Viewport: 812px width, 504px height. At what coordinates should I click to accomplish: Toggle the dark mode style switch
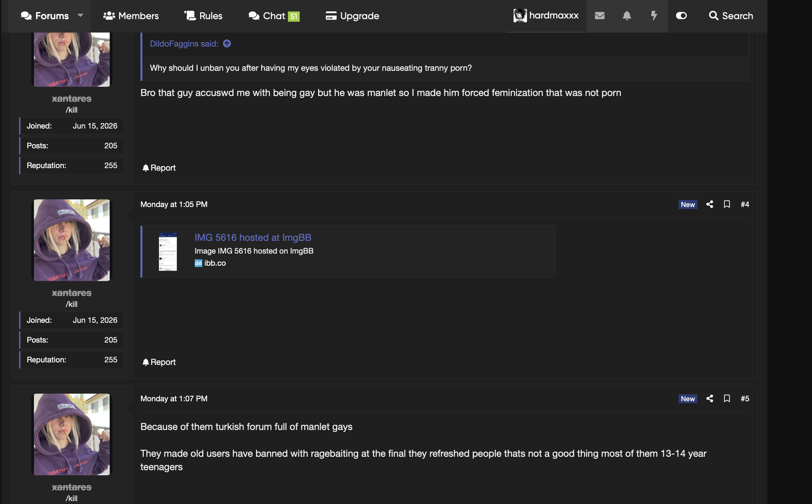[681, 16]
